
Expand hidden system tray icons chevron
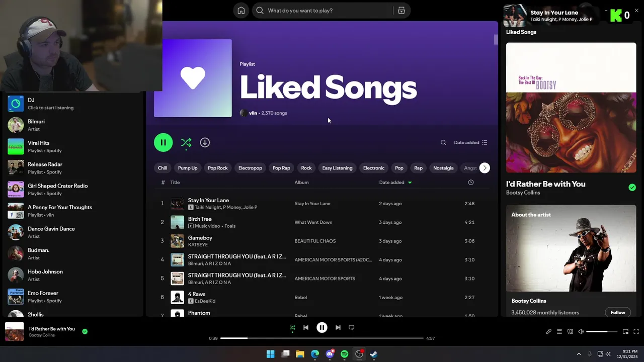coord(579,354)
